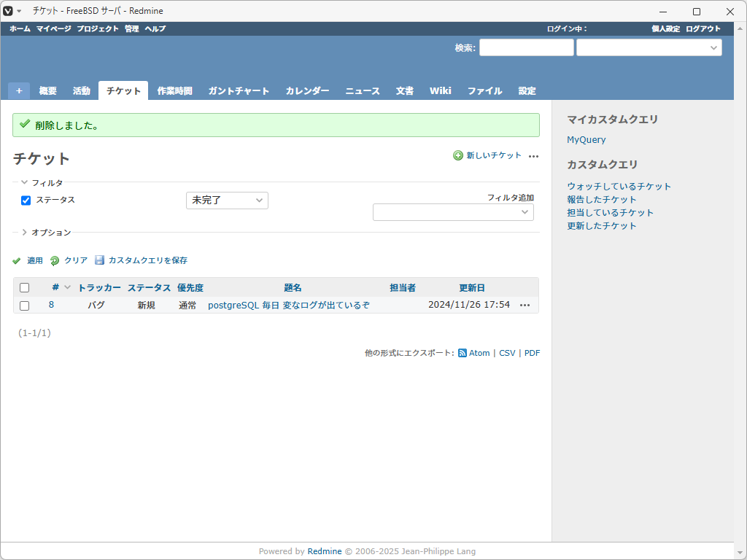
Task: Sort by 優先度 column header
Action: point(190,287)
